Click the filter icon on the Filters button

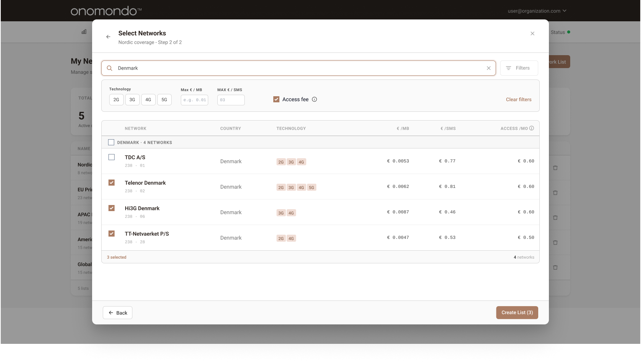[x=509, y=68]
